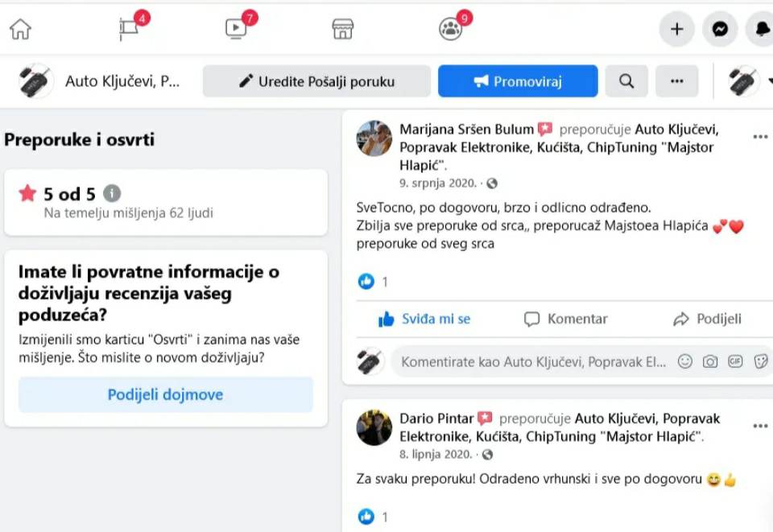773x532 pixels.
Task: Click the globe privacy icon on Dario's review
Action: (x=488, y=455)
